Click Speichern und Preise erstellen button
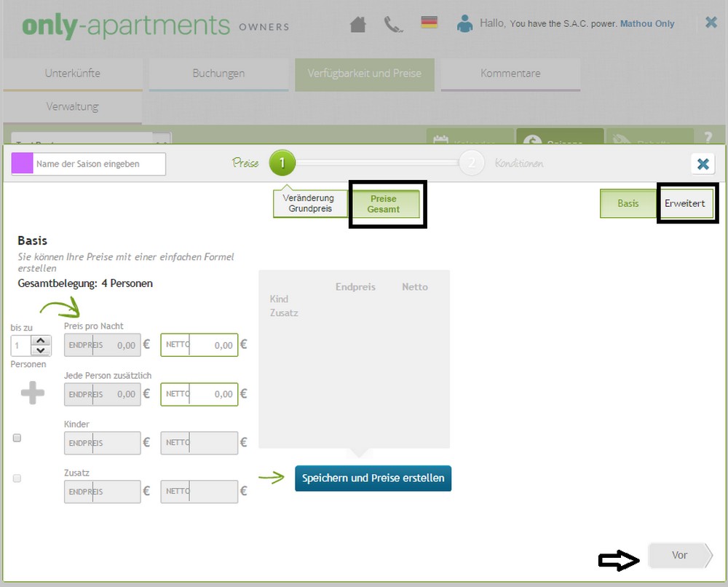 click(373, 478)
